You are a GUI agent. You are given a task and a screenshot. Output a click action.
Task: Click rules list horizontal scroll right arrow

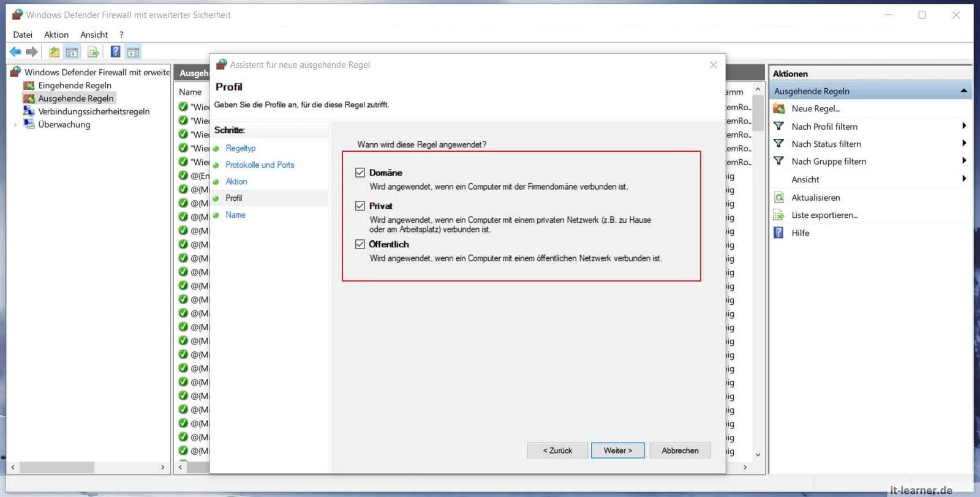point(745,467)
